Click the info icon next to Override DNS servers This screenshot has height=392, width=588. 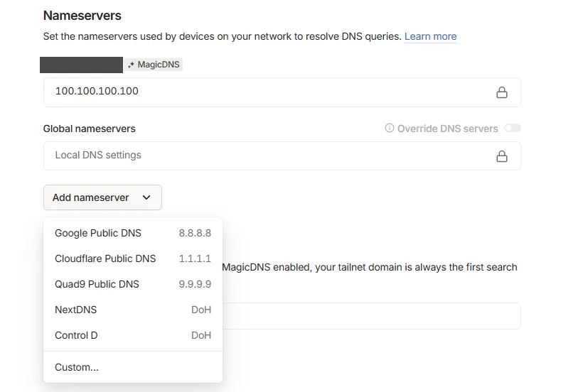[x=389, y=128]
